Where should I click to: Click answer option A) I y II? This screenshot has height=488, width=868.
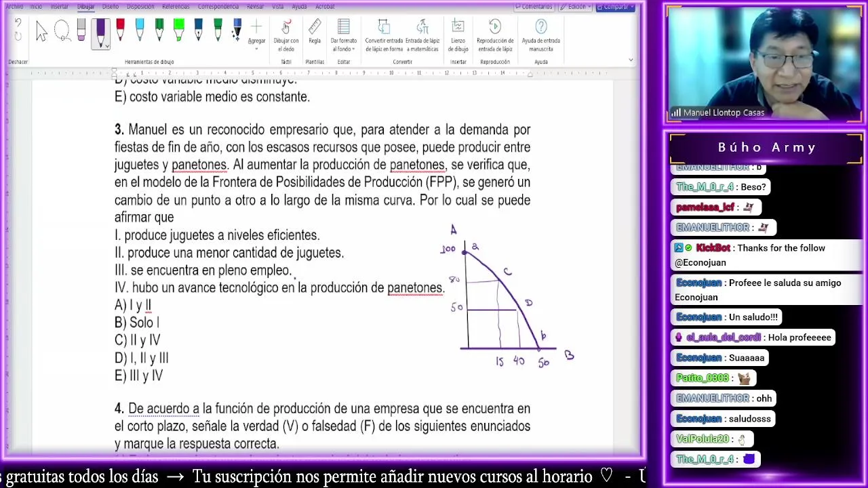(x=133, y=305)
